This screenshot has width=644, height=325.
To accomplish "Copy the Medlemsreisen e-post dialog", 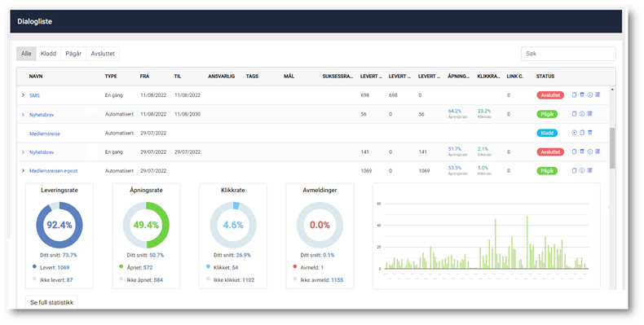I will (x=574, y=170).
